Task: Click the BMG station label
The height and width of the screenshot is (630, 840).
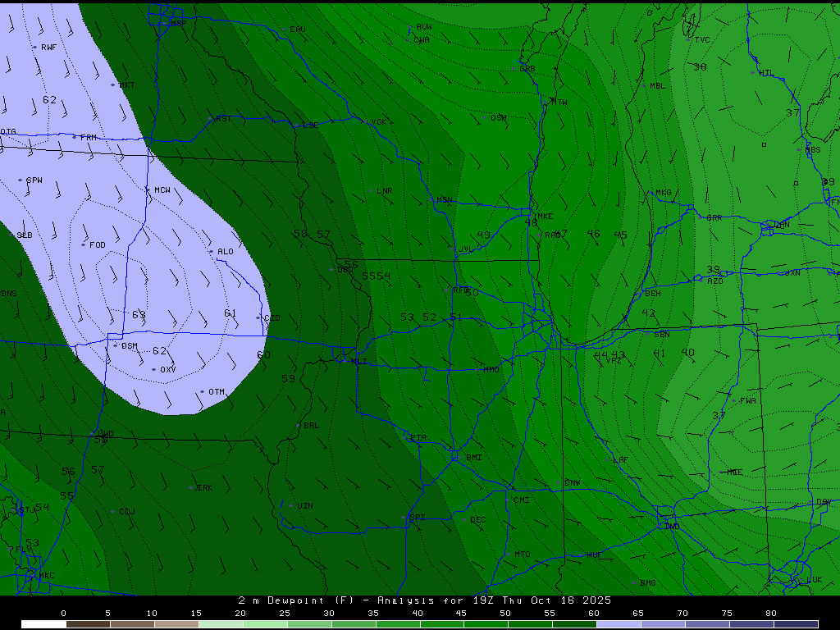Action: point(648,583)
